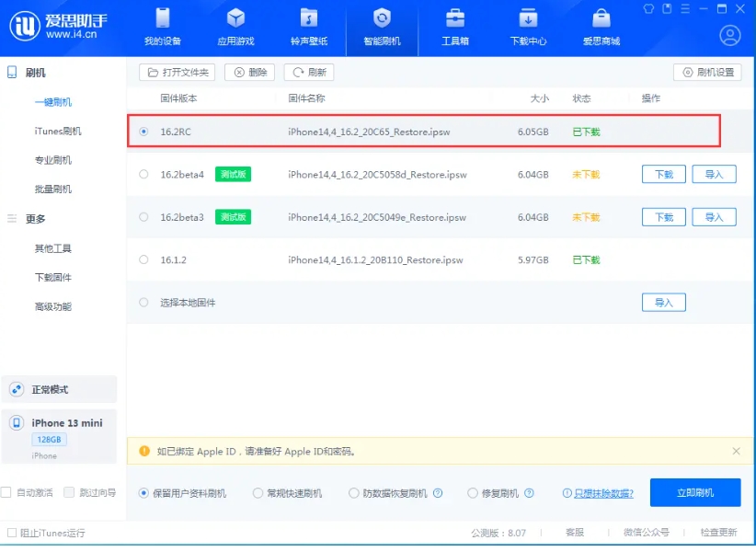
Task: Enable the 自动激活 checkbox
Action: (7, 492)
